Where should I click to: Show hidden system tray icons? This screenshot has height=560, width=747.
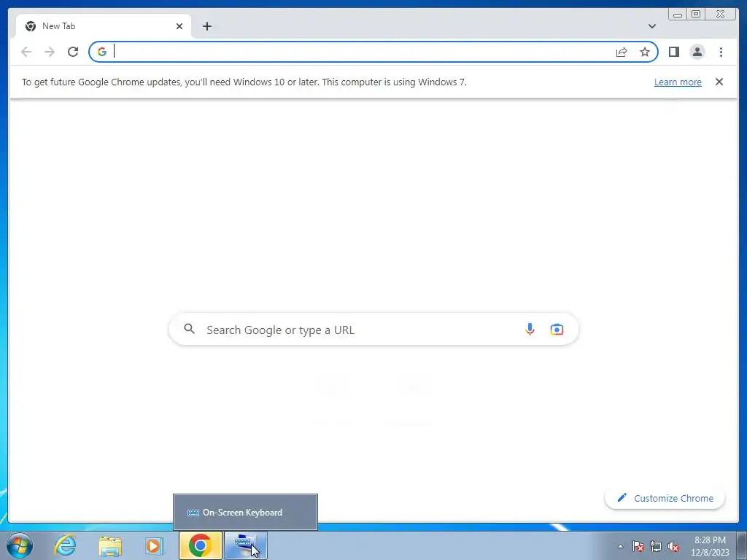point(620,546)
